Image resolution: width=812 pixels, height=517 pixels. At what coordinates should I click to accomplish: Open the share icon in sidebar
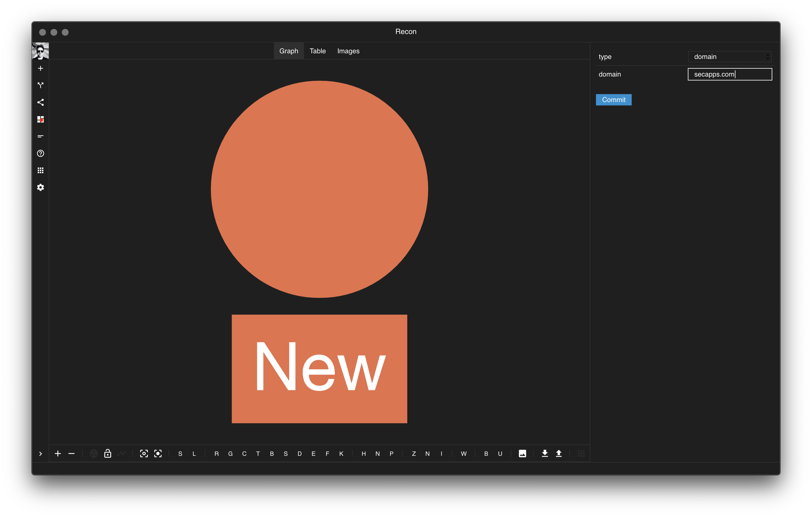click(41, 102)
